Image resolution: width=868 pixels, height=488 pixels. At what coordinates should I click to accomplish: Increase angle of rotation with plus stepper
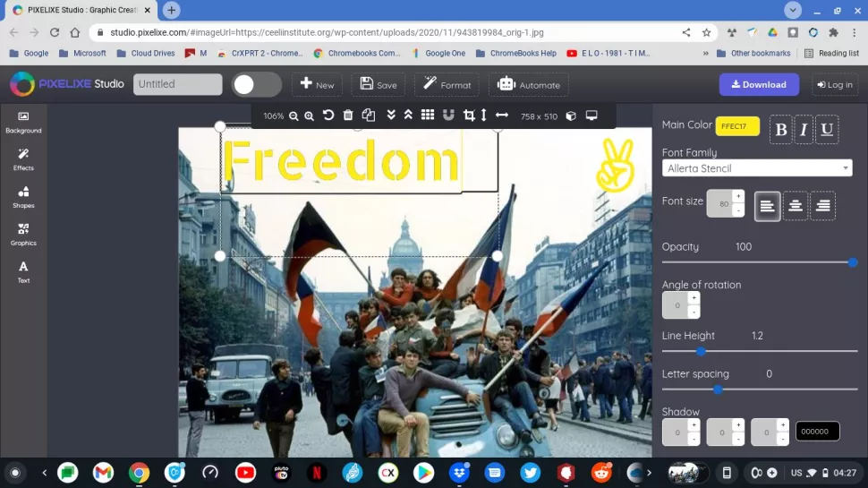point(694,297)
